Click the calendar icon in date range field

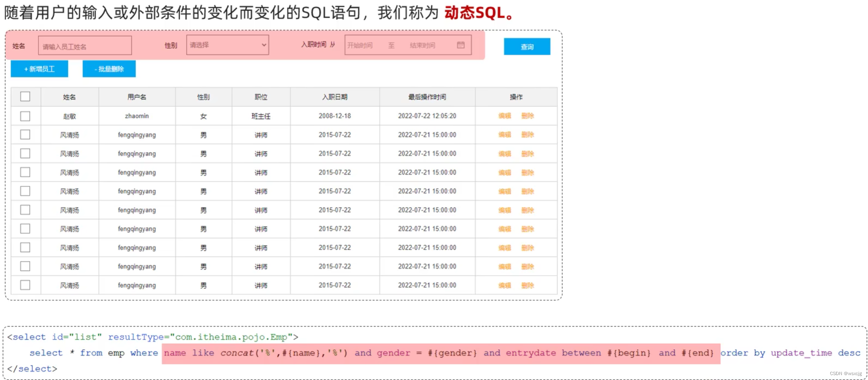[461, 45]
